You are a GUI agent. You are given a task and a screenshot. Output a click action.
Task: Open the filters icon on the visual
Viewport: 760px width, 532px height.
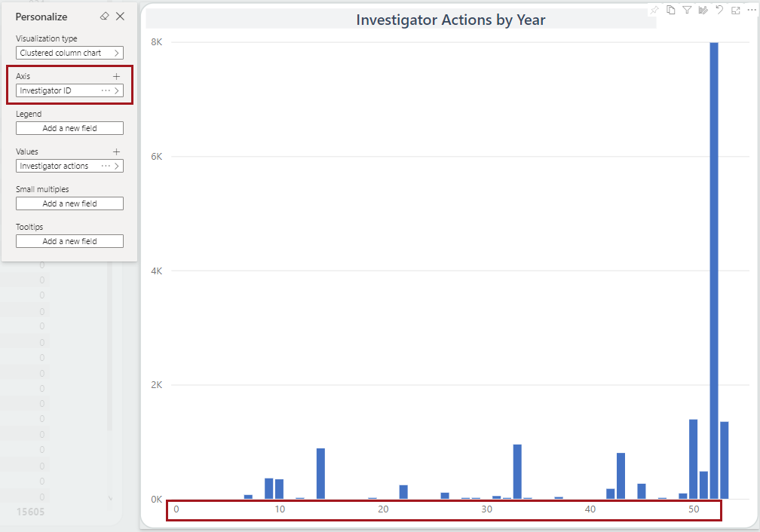[687, 10]
